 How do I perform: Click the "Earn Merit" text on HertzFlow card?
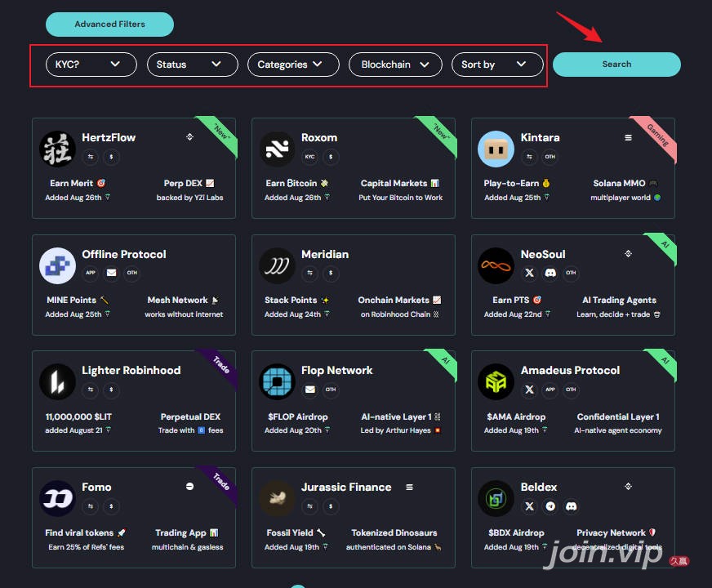[71, 183]
